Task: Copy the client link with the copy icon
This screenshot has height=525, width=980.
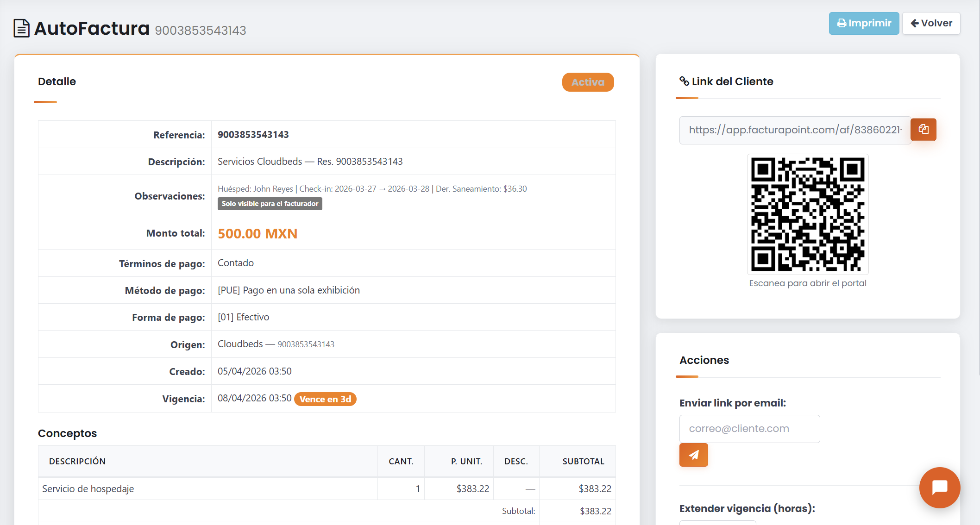Action: [x=923, y=129]
